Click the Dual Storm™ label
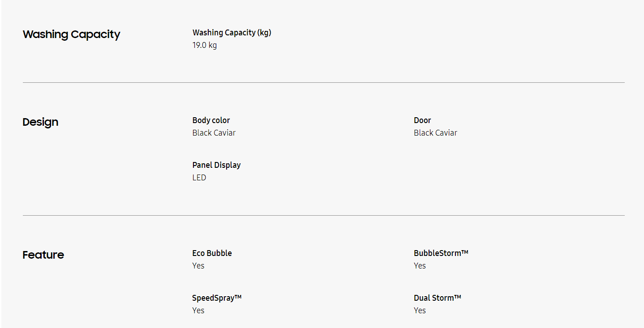The width and height of the screenshot is (644, 328). [x=437, y=298]
